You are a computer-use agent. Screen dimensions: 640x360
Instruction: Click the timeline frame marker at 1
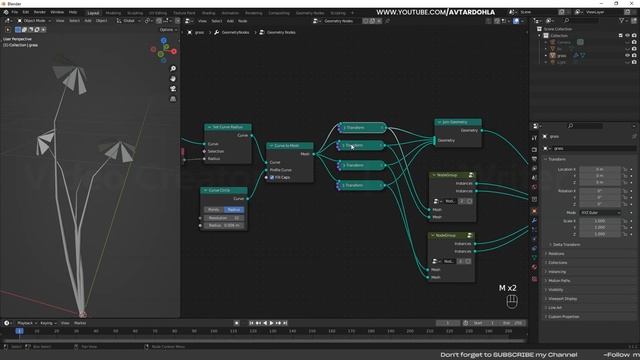click(19, 331)
